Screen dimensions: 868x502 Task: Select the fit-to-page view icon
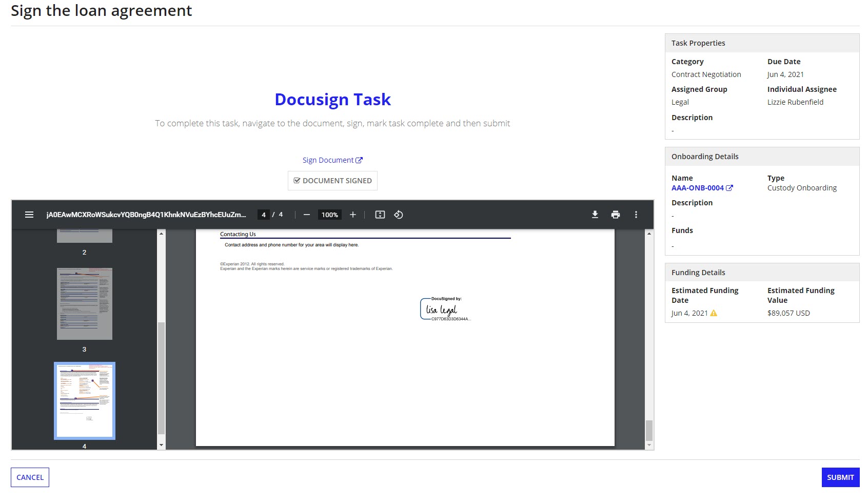click(380, 215)
